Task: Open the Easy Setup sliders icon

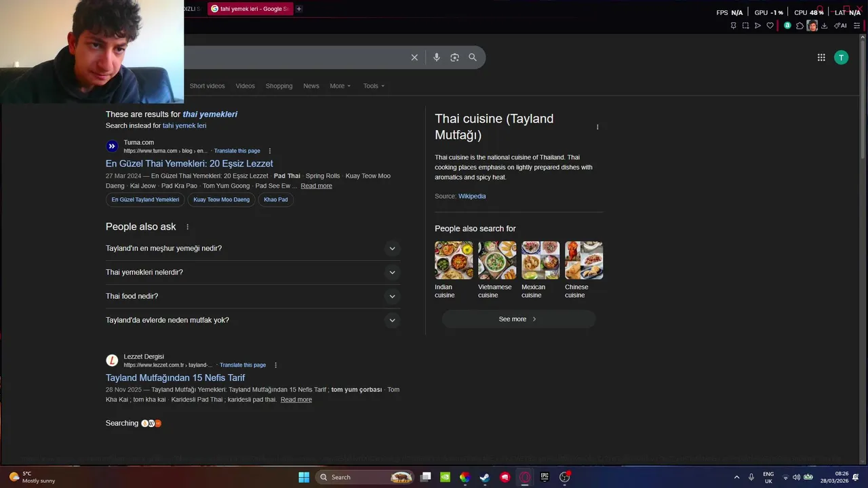Action: 856,26
